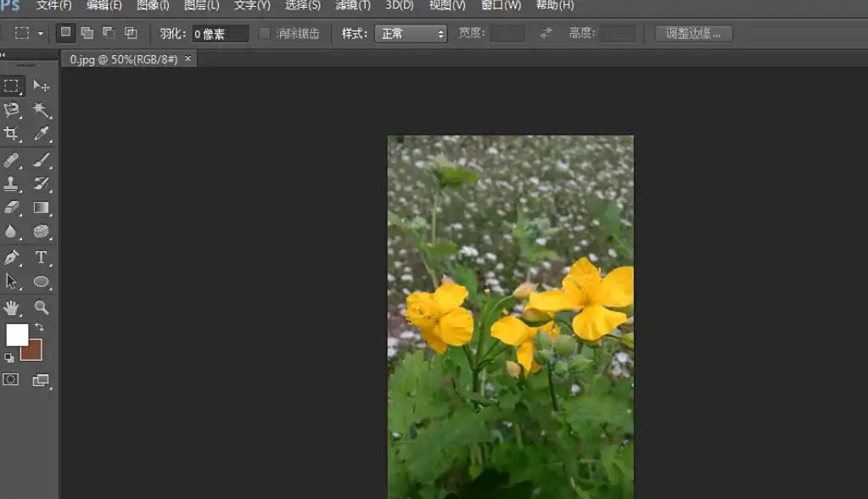Select the Pen tool
The height and width of the screenshot is (499, 868).
coord(12,257)
